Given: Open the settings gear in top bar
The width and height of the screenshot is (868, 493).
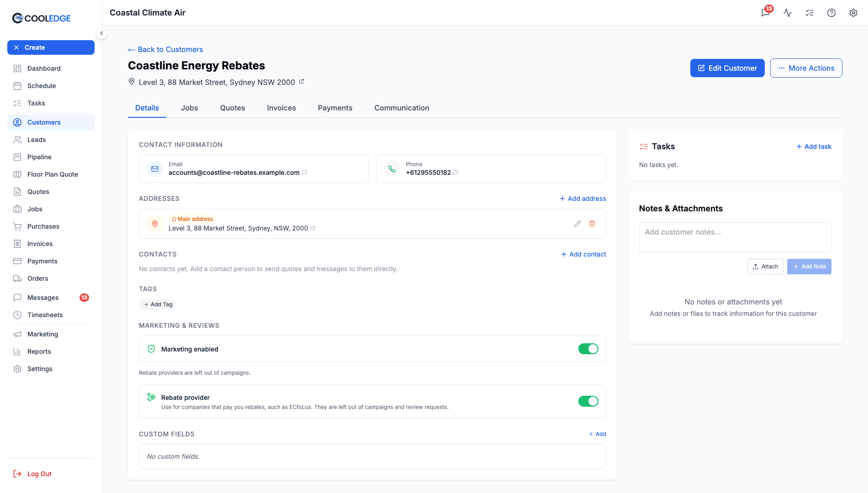Looking at the screenshot, I should point(853,13).
